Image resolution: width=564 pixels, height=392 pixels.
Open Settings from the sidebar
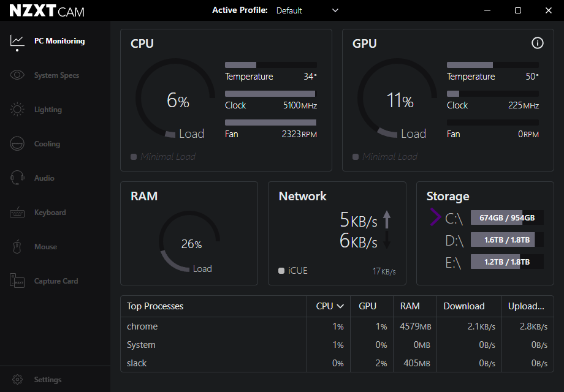[17, 379]
